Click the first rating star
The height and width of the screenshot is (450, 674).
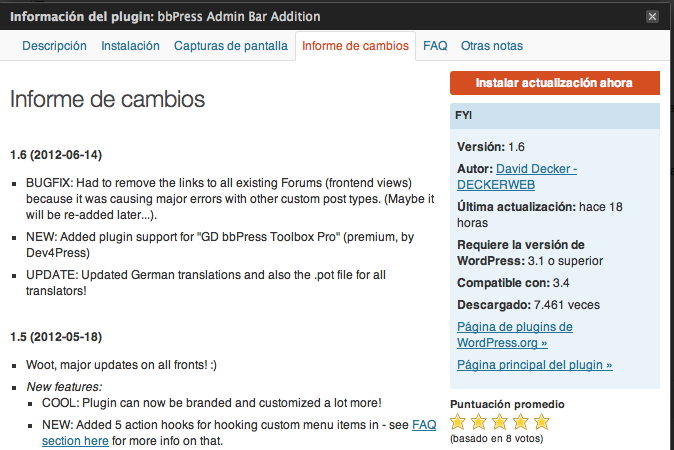click(x=459, y=423)
